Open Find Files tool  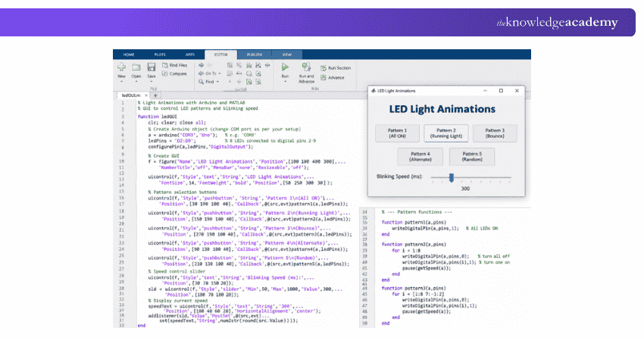click(174, 65)
